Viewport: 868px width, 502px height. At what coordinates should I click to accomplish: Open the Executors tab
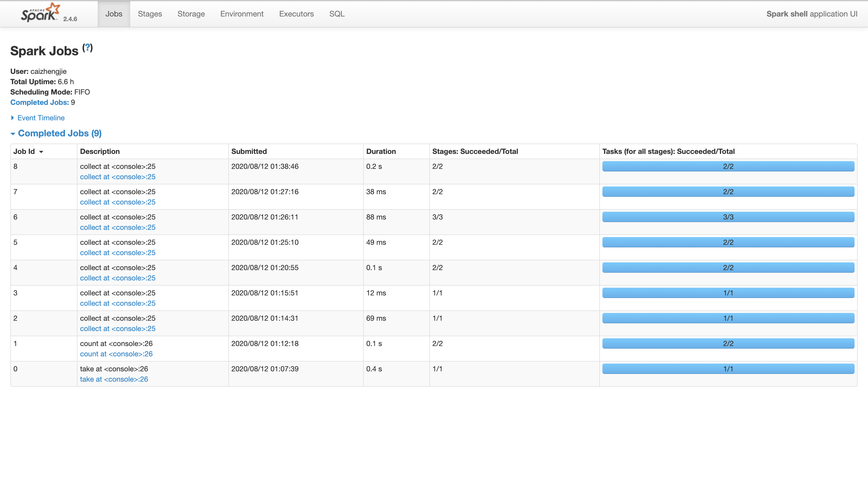[296, 14]
